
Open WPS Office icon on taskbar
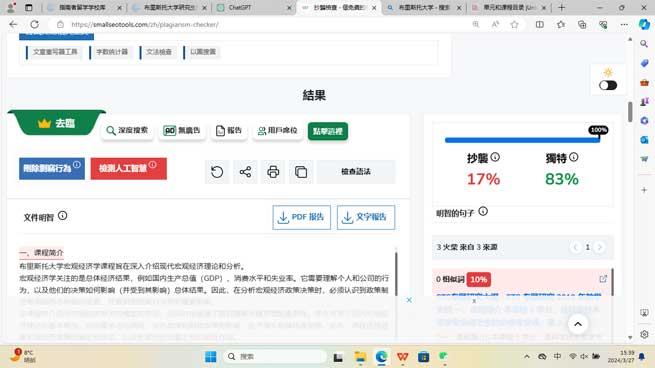(402, 357)
